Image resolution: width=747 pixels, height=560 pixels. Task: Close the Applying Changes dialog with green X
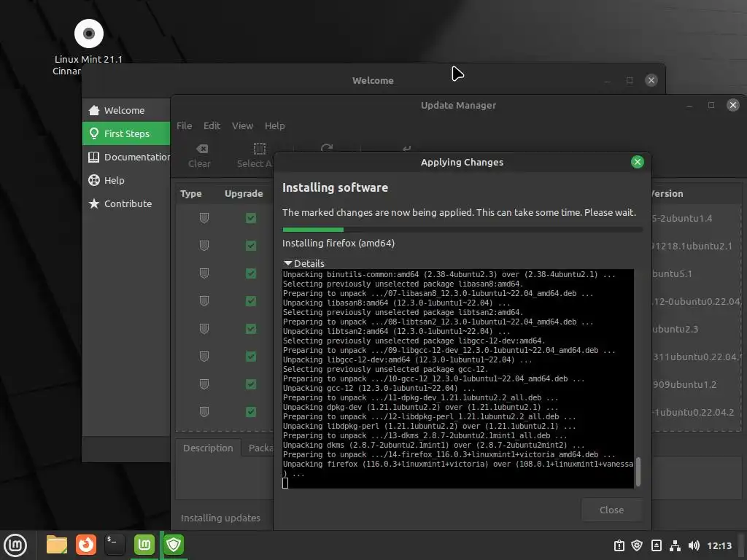pos(638,162)
